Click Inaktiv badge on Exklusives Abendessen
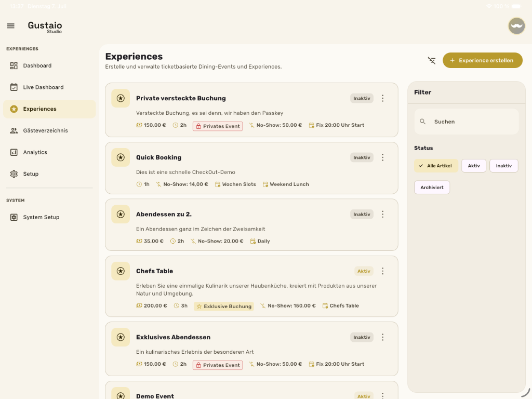This screenshot has height=399, width=532. point(362,337)
